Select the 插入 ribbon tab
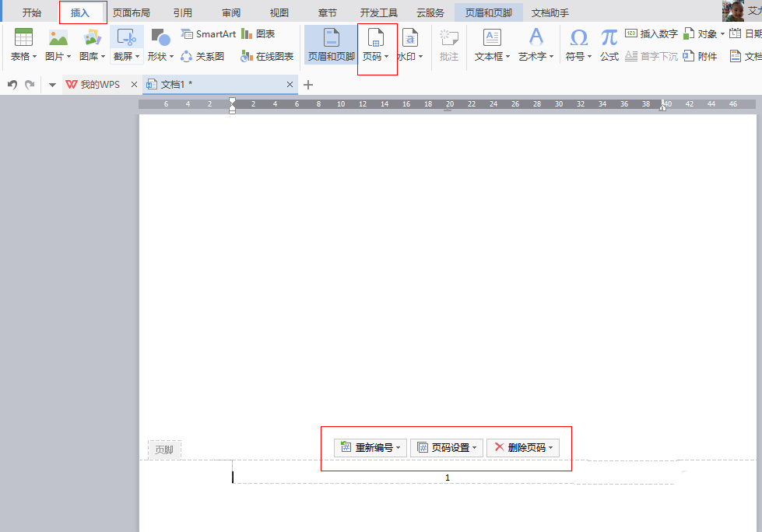Viewport: 762px width, 532px height. coord(80,12)
